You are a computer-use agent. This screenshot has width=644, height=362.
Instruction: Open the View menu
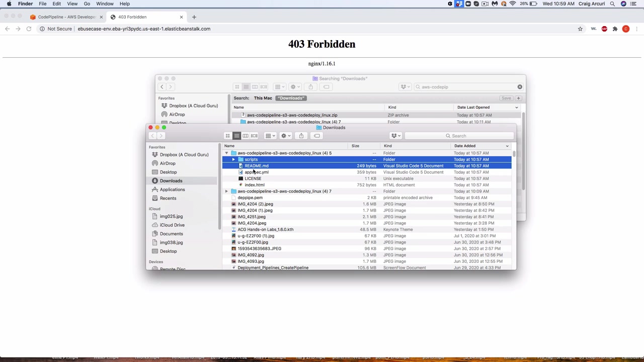(72, 4)
